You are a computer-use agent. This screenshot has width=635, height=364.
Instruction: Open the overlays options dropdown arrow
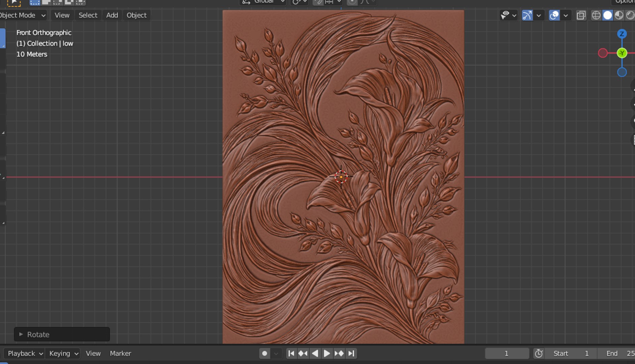tap(566, 15)
